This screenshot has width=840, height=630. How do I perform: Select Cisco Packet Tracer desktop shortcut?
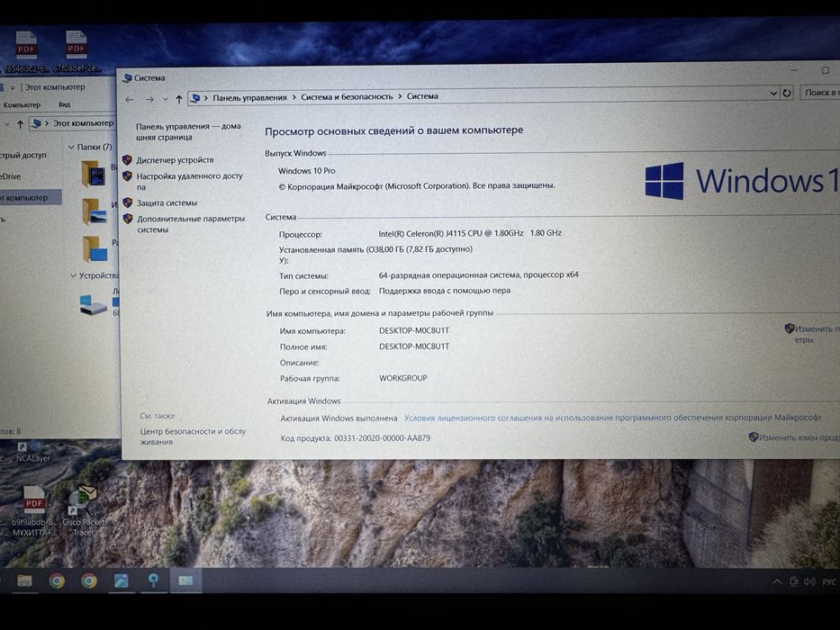(x=84, y=511)
